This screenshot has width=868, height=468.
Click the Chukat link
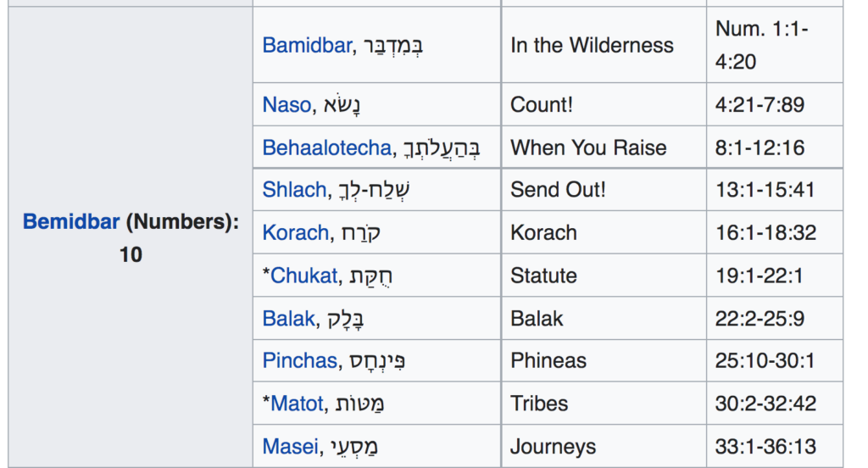click(x=303, y=276)
